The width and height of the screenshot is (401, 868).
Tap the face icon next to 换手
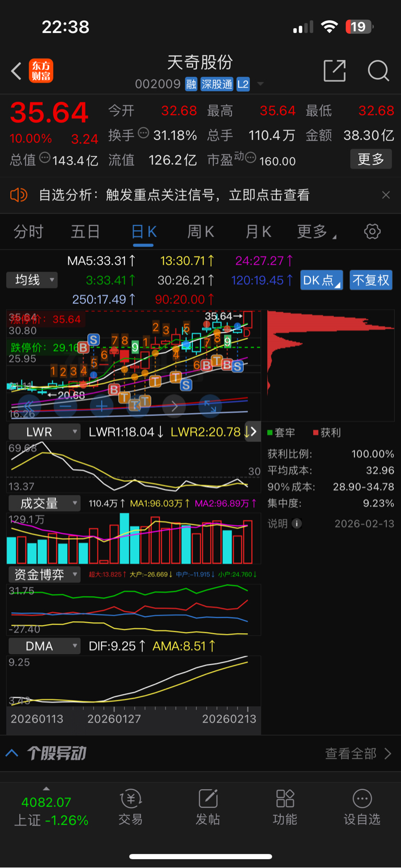(144, 134)
